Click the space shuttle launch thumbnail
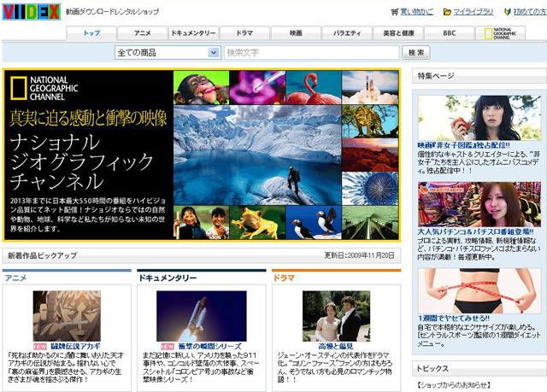This screenshot has height=392, width=547. pyautogui.click(x=202, y=316)
